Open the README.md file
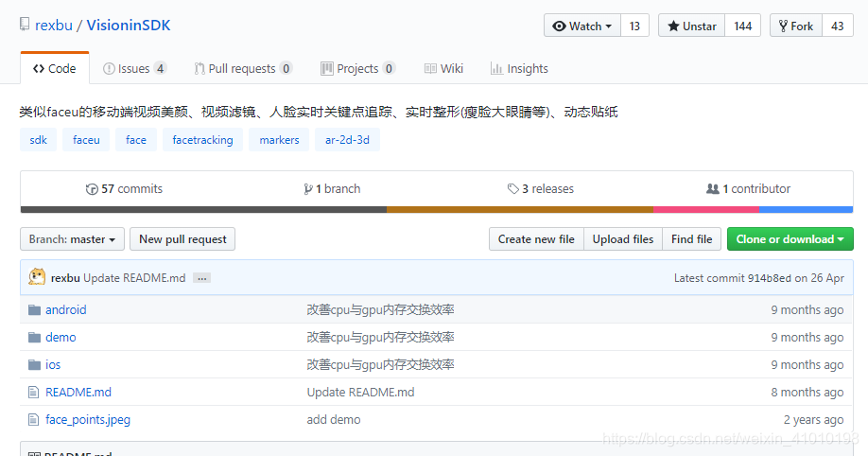The width and height of the screenshot is (868, 456). point(78,393)
